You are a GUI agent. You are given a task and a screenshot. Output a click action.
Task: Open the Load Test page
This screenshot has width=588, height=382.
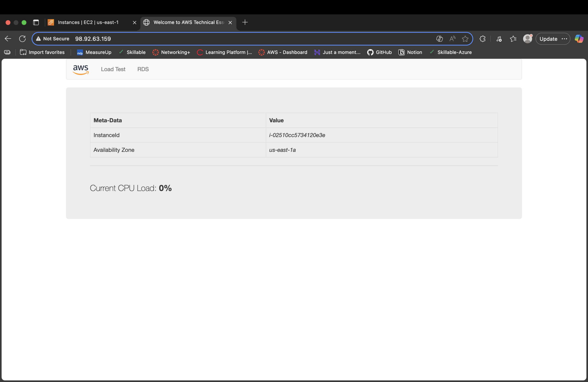tap(113, 69)
